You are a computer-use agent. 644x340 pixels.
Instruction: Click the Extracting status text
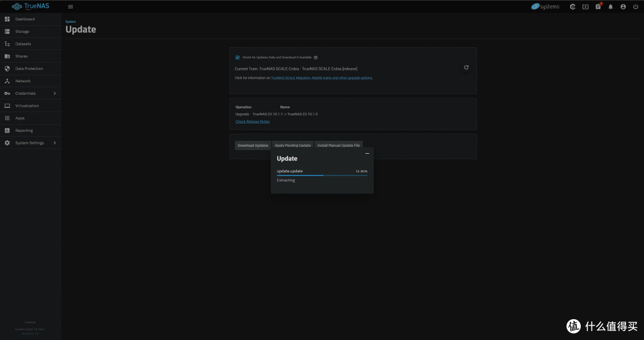coord(286,180)
